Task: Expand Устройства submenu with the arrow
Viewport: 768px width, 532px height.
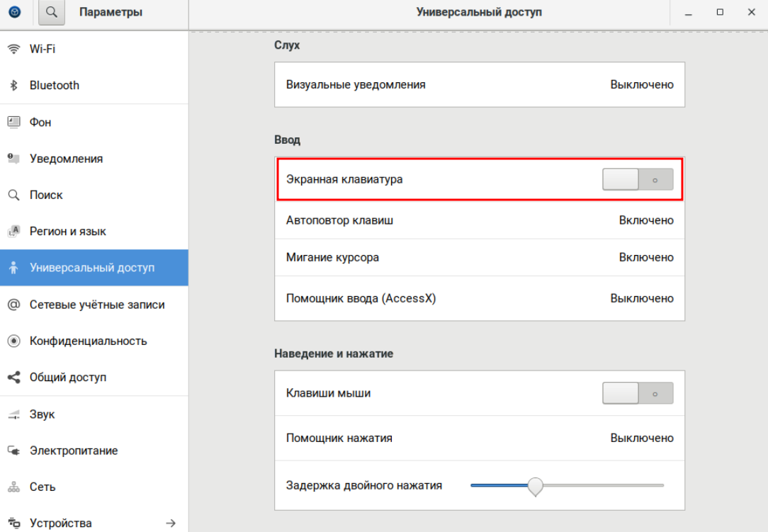Action: pyautogui.click(x=170, y=523)
